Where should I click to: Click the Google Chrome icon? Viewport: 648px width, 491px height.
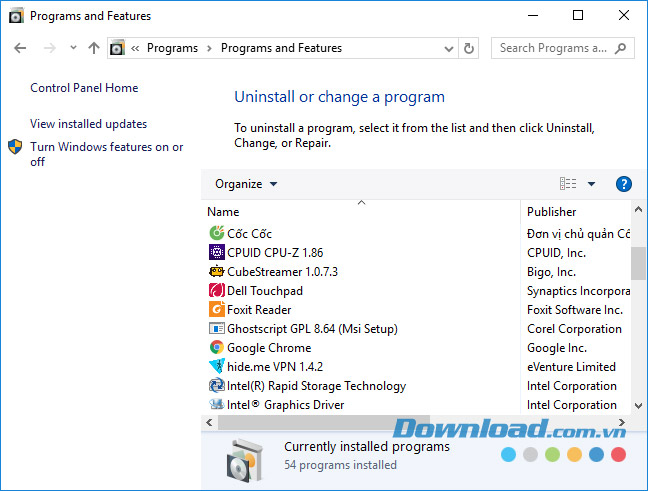point(217,347)
